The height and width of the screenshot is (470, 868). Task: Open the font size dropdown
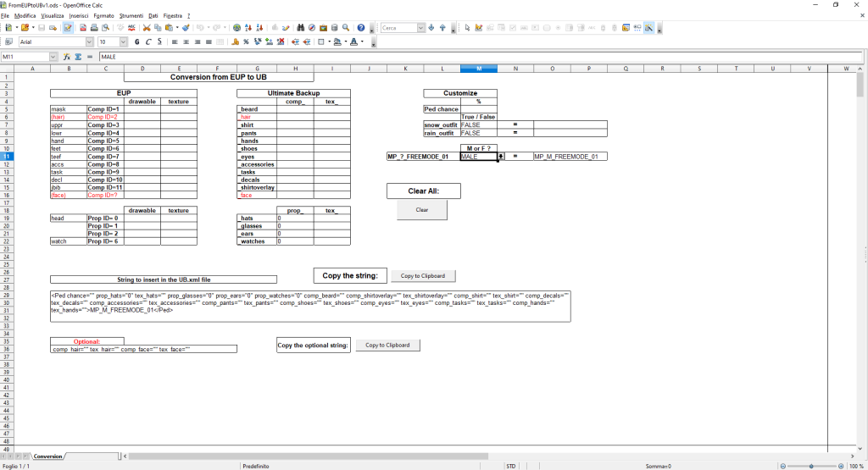point(125,41)
